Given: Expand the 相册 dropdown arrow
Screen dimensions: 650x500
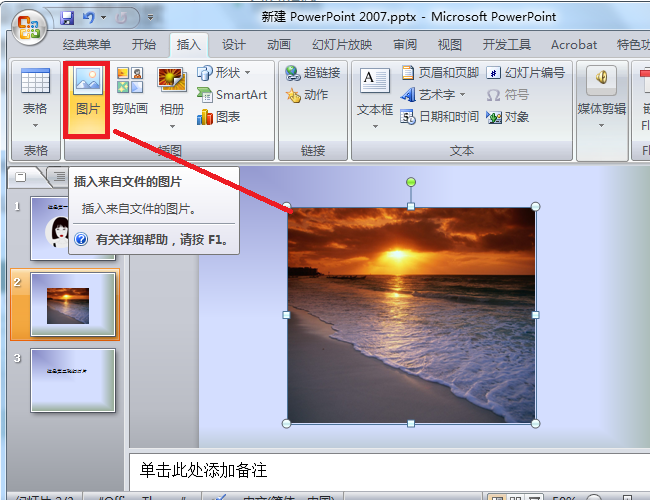Looking at the screenshot, I should tap(172, 126).
